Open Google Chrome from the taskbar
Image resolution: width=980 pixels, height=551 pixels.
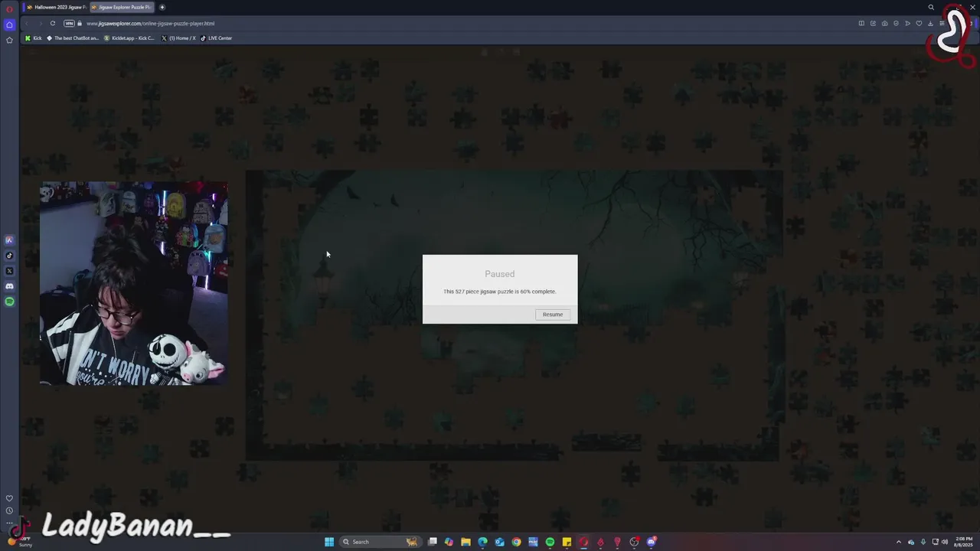[516, 542]
